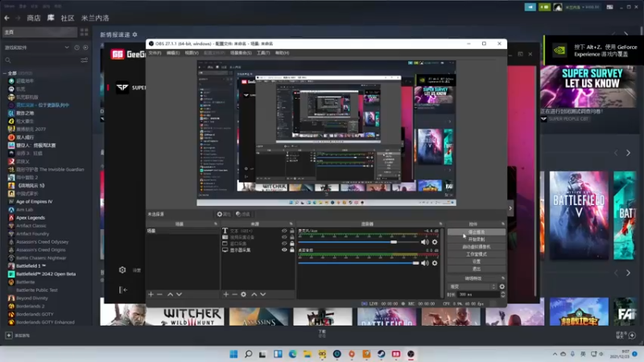Open the OBS Scene Collection menu

(x=241, y=53)
